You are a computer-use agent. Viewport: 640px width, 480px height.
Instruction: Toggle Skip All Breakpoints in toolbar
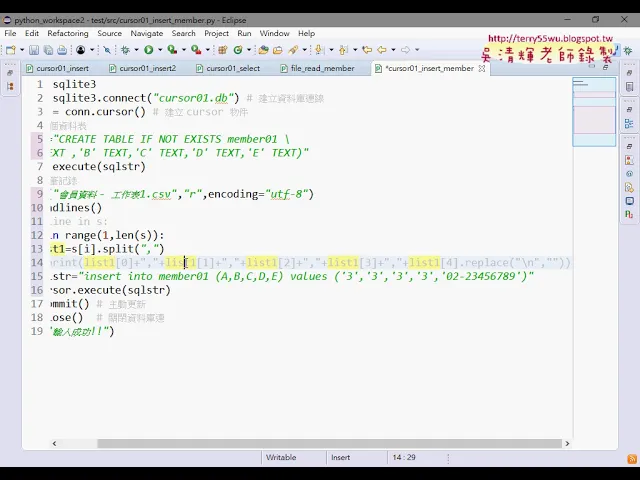pyautogui.click(x=107, y=50)
